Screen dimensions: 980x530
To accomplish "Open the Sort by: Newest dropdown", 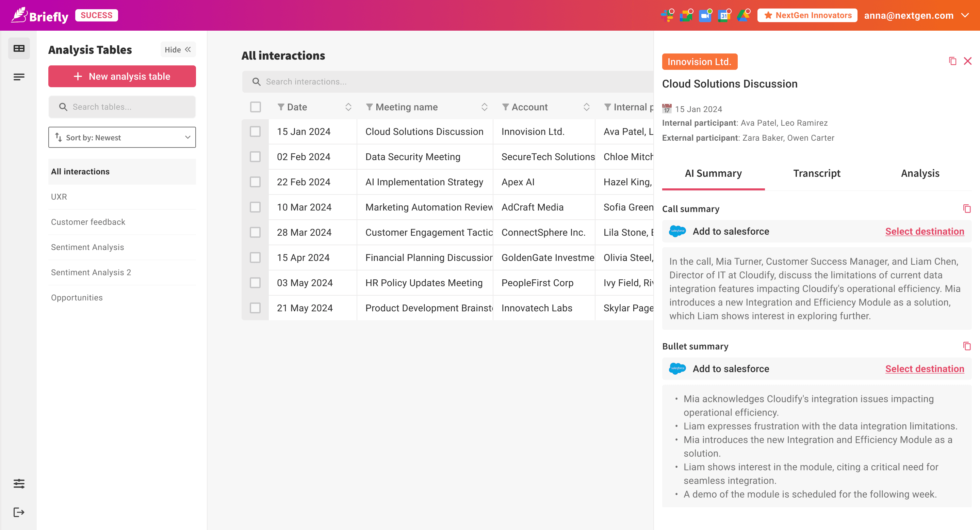I will pos(122,138).
